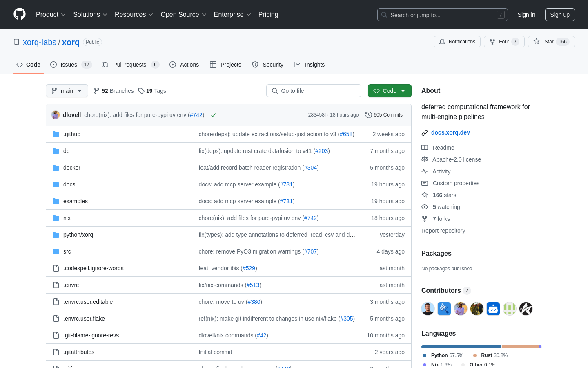Open the python/xorq folder
The height and width of the screenshot is (368, 588).
tap(78, 235)
